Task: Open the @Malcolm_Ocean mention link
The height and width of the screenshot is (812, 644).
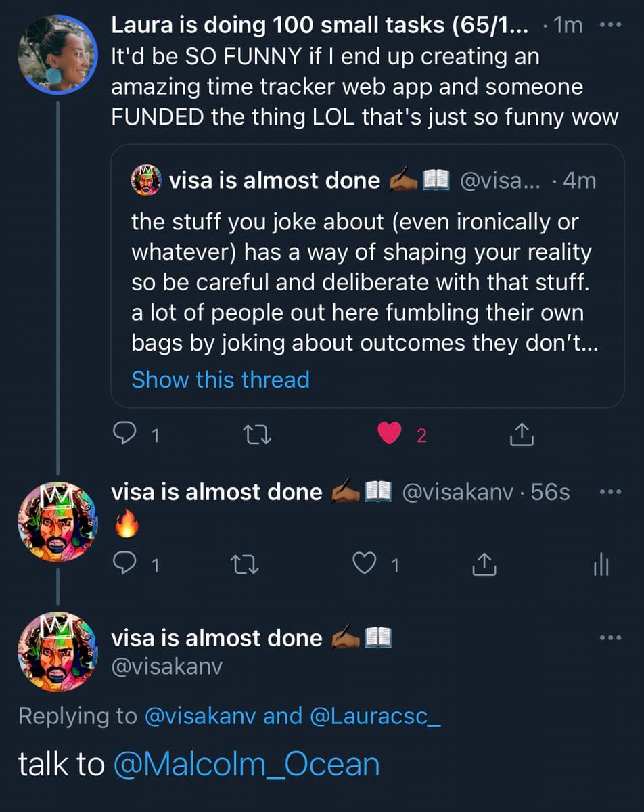Action: (x=246, y=764)
